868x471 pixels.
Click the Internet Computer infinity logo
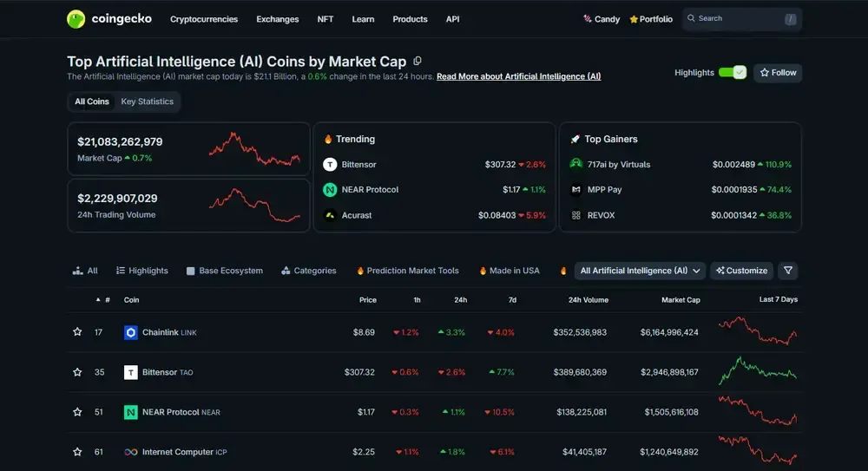coord(131,452)
